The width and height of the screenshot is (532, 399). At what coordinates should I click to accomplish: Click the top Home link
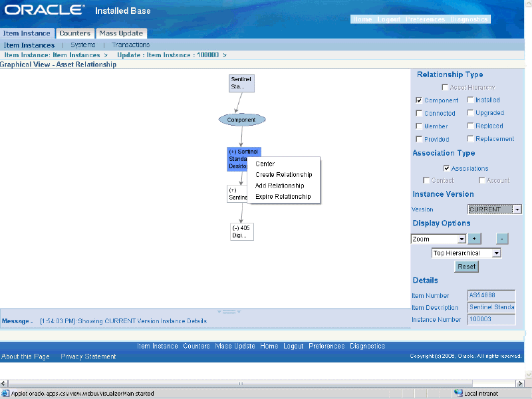click(362, 19)
